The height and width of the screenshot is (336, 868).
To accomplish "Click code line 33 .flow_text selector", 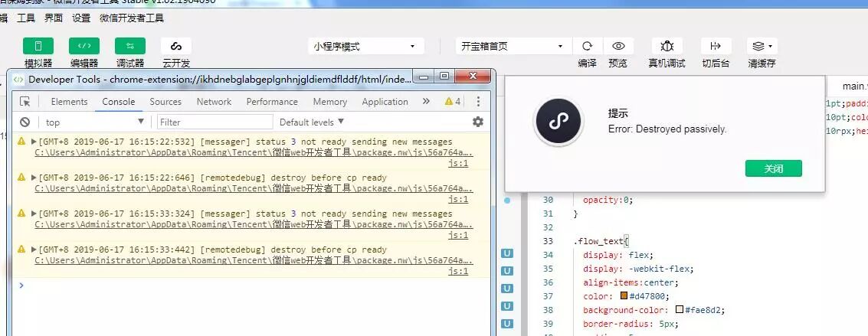I will pyautogui.click(x=601, y=241).
